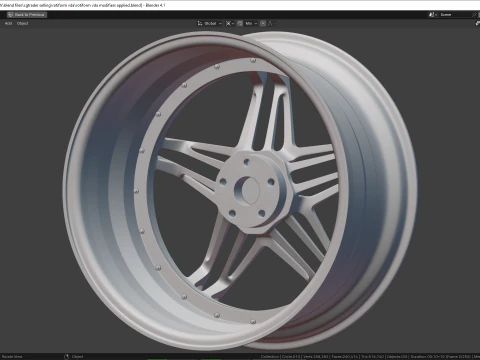
Task: Open the pivot point dropdown
Action: coord(230,23)
